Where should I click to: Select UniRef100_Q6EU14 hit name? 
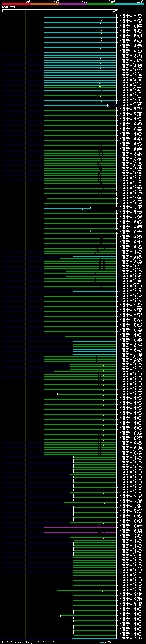[x=131, y=58]
